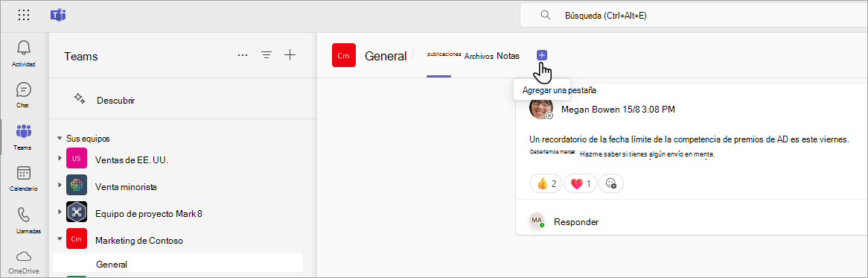Click the Búsqueda search field
The height and width of the screenshot is (278, 868).
point(694,16)
